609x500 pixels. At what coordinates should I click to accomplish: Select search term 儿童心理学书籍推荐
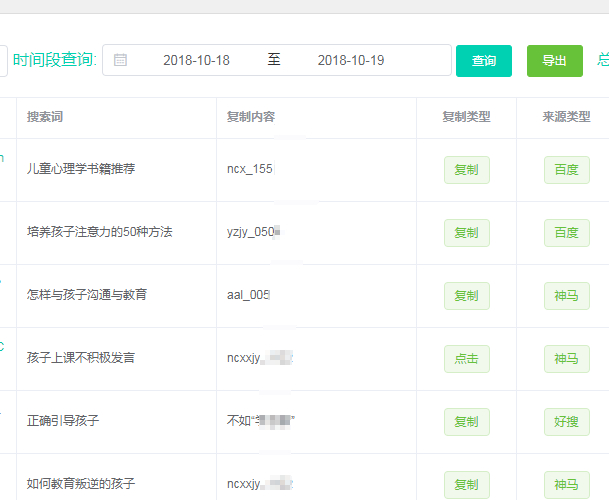(x=81, y=169)
